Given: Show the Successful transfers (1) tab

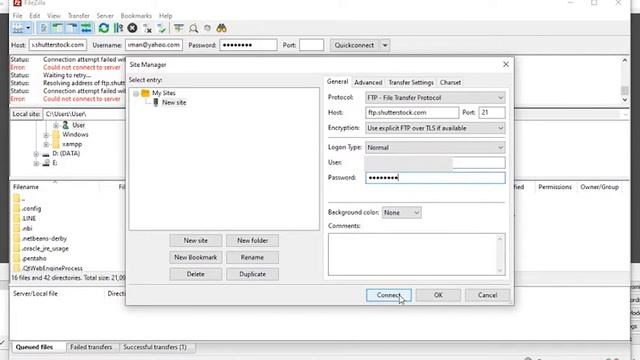Looking at the screenshot, I should coord(155,347).
